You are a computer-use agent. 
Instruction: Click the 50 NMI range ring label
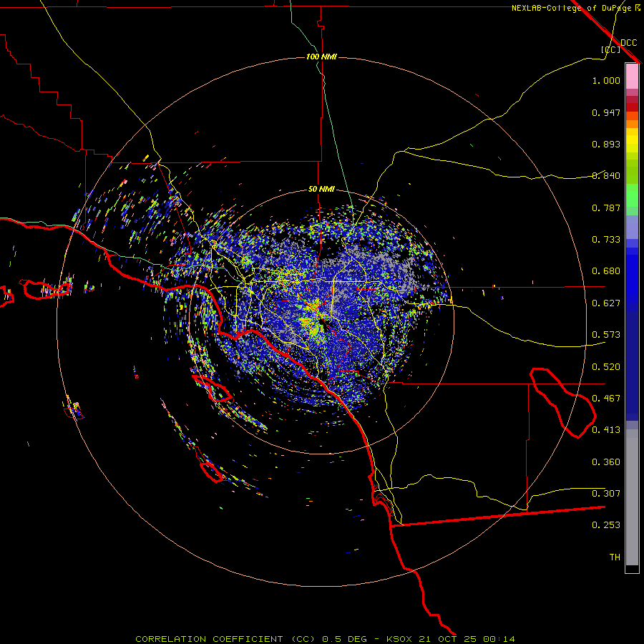pos(321,189)
